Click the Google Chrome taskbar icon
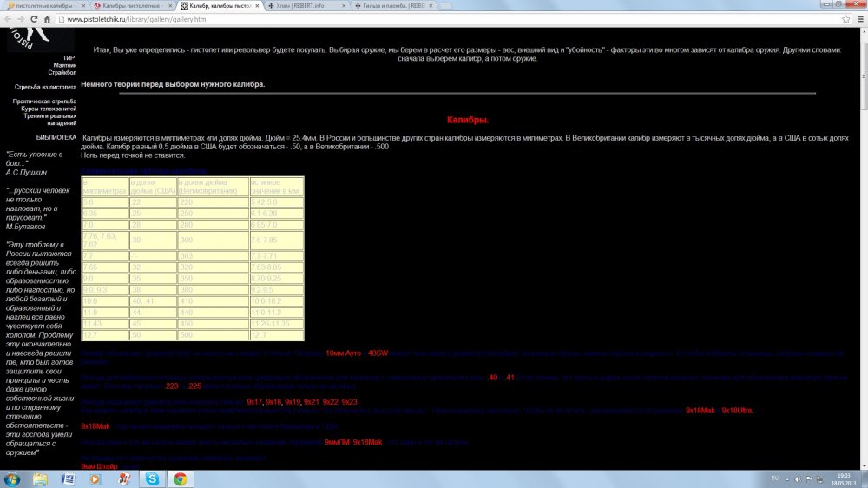868x488 pixels. 180,479
